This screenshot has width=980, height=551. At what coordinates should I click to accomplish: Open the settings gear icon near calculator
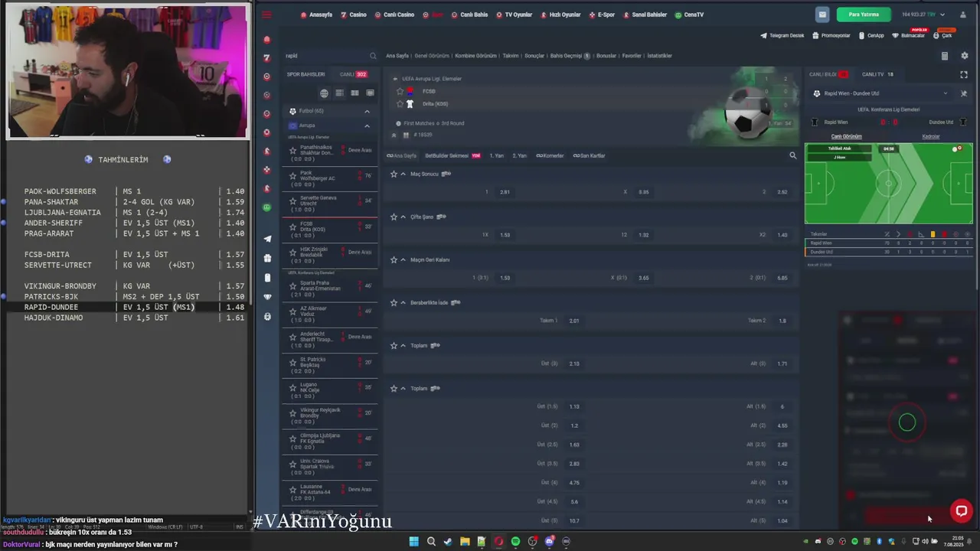tap(964, 56)
